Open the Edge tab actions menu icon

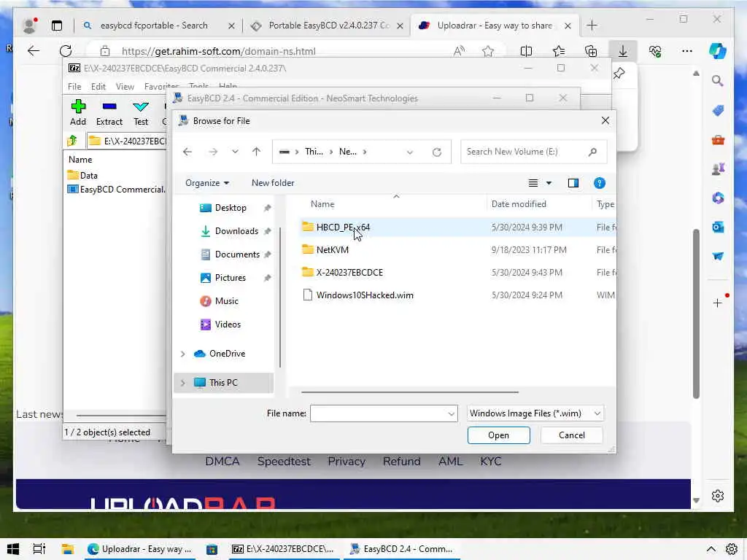coord(57,26)
